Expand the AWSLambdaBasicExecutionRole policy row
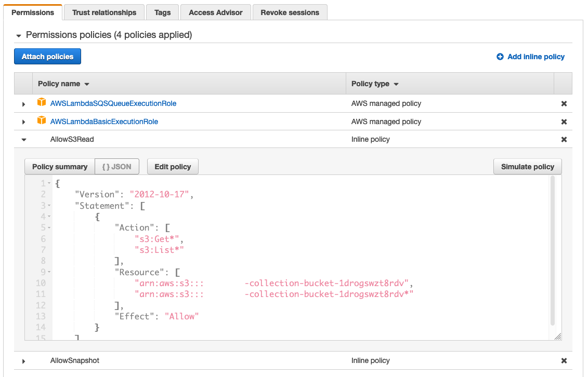This screenshot has width=588, height=377. coord(23,122)
